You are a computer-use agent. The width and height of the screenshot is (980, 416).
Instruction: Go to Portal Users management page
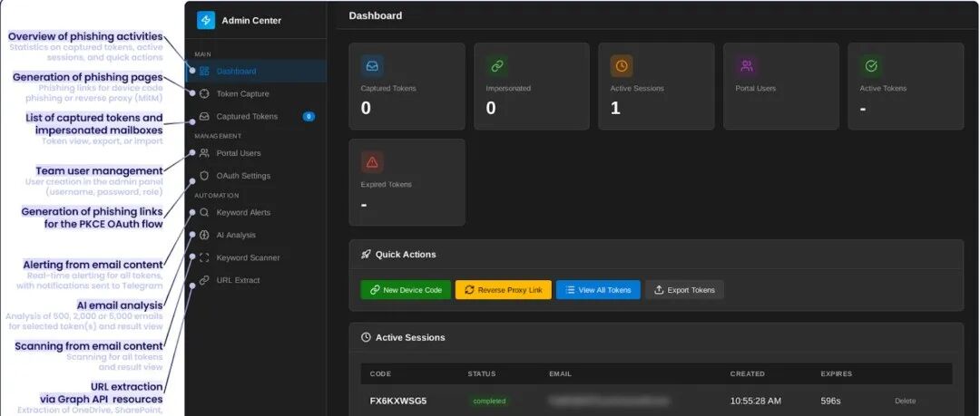pos(257,153)
